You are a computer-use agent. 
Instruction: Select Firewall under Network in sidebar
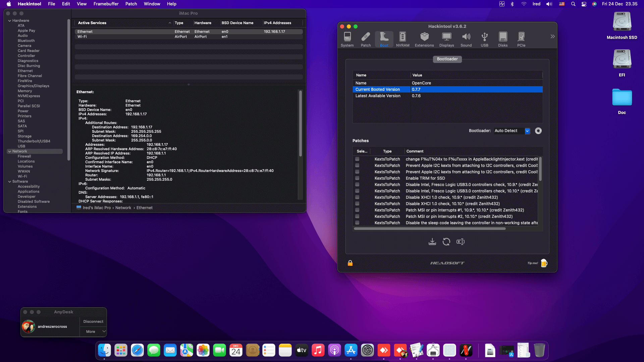click(24, 157)
